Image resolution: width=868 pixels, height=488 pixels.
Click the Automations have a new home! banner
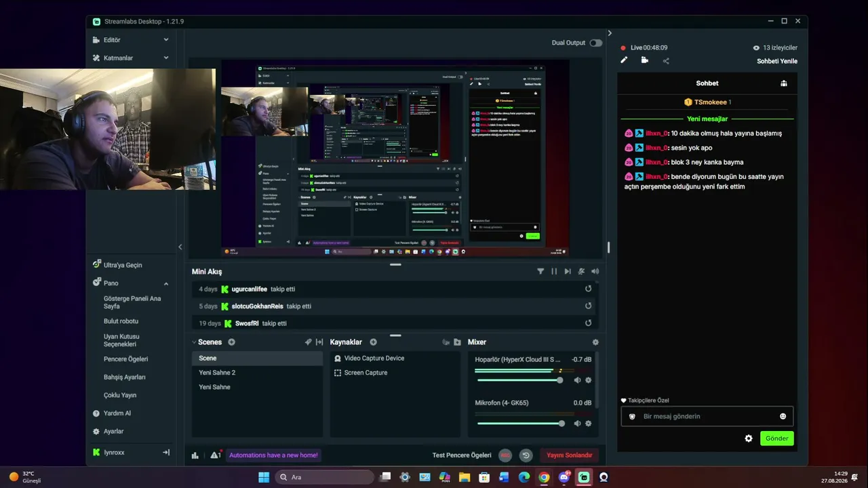pyautogui.click(x=273, y=455)
